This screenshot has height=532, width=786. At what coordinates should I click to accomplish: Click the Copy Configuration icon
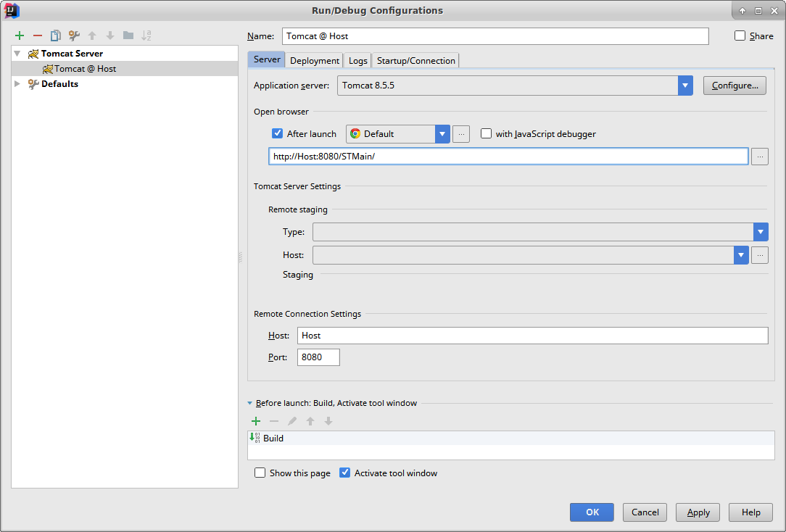[x=56, y=36]
